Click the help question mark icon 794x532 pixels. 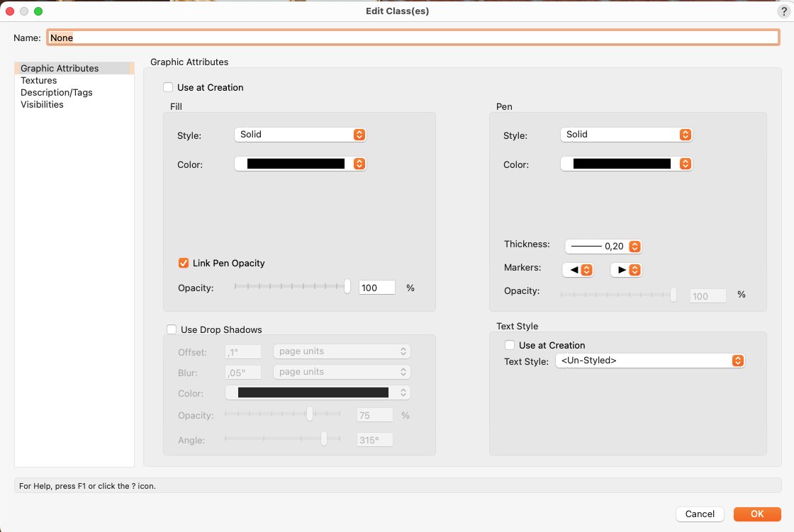tap(783, 11)
